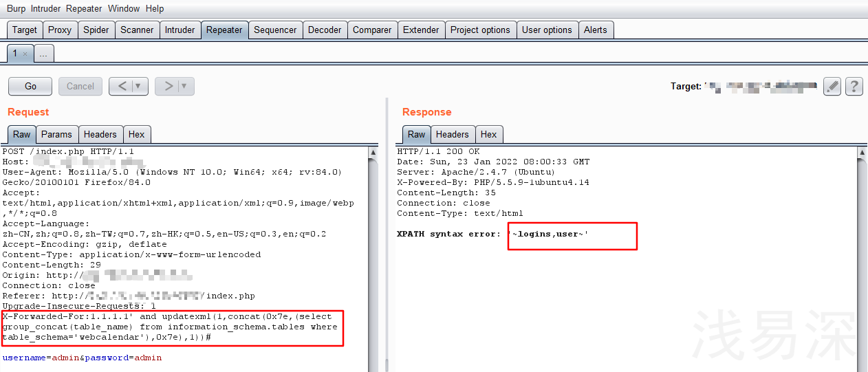Go forward to next request in history
The height and width of the screenshot is (372, 868).
click(x=168, y=86)
